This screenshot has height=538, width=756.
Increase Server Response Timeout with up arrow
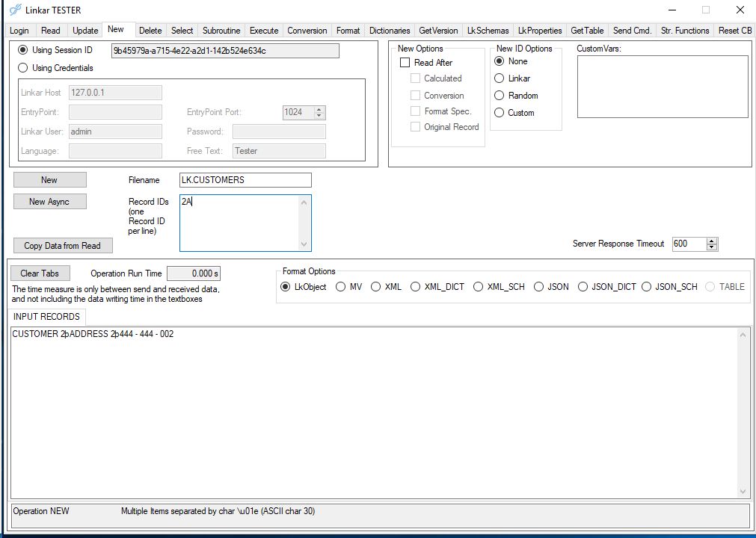point(712,241)
